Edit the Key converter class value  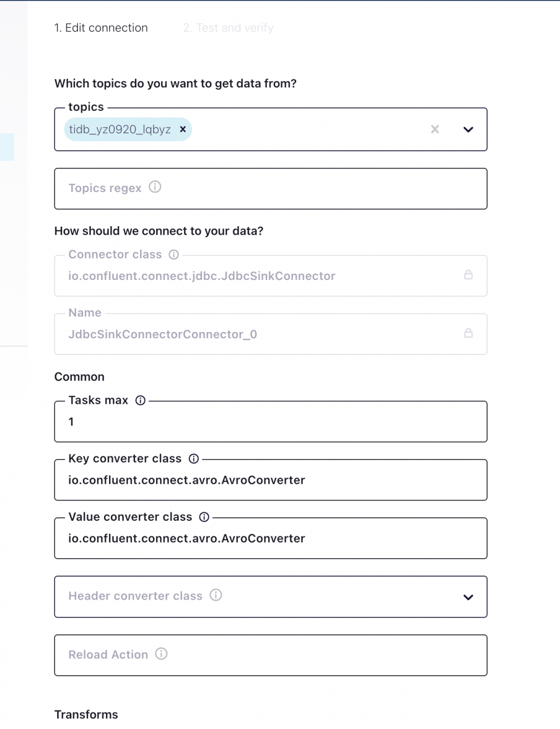click(x=270, y=480)
